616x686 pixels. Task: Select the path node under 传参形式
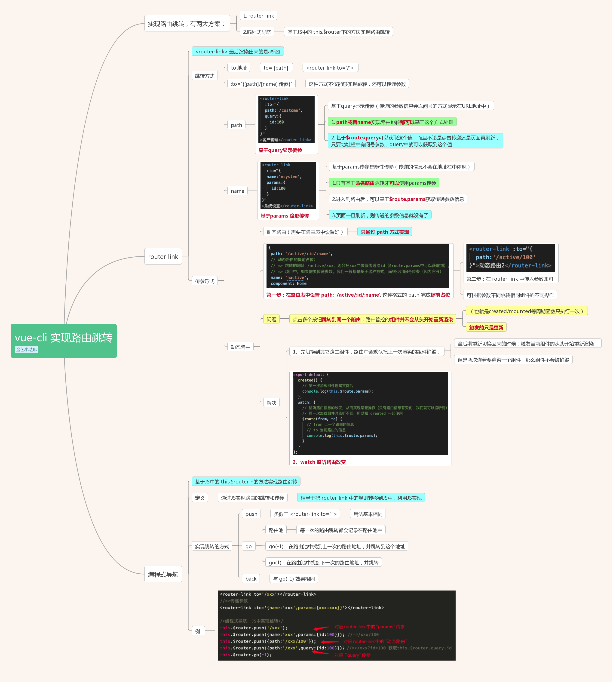tap(237, 125)
